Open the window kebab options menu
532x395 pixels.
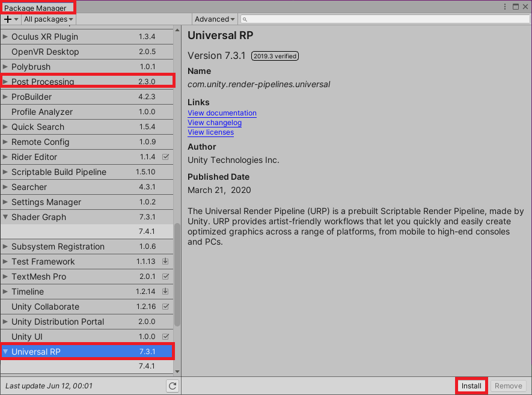point(506,7)
